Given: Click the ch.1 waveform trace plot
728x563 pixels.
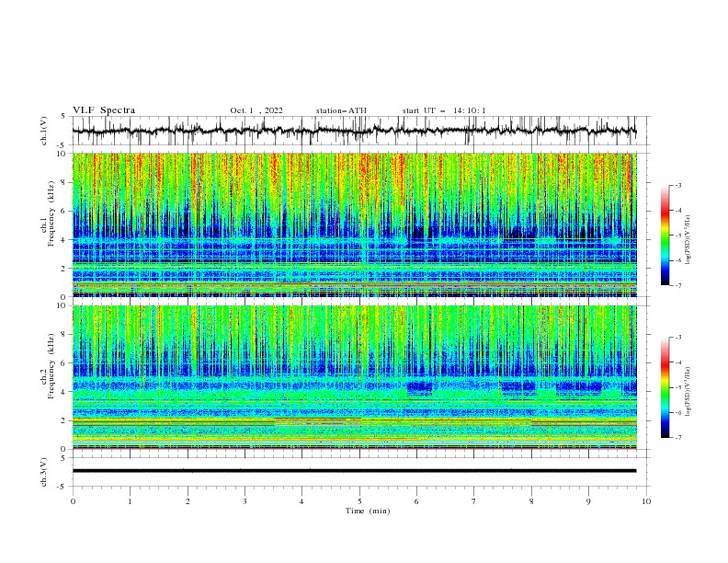Looking at the screenshot, I should 354,131.
